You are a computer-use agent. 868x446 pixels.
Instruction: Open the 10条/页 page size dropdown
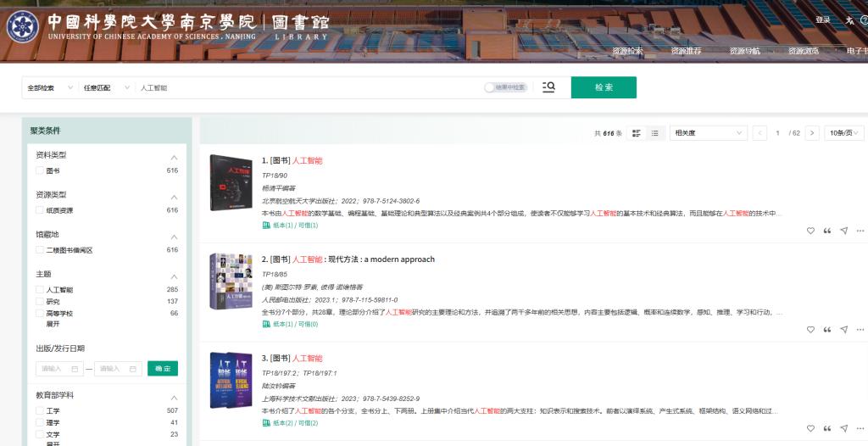[843, 133]
